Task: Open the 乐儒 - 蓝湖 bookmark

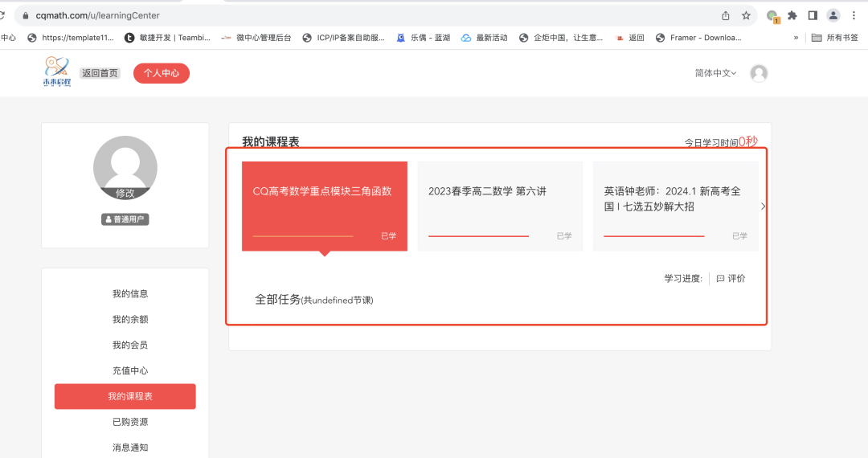Action: tap(423, 38)
